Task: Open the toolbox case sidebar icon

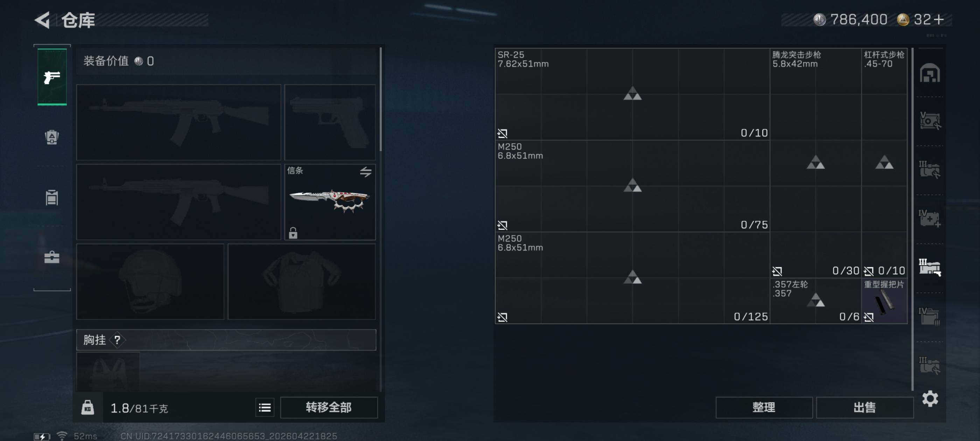Action: pos(52,257)
